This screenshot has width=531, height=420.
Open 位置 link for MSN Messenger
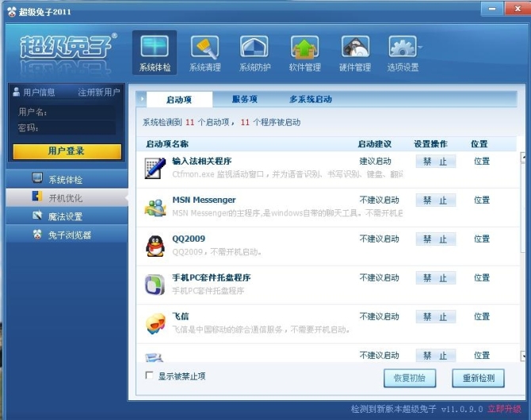(482, 200)
